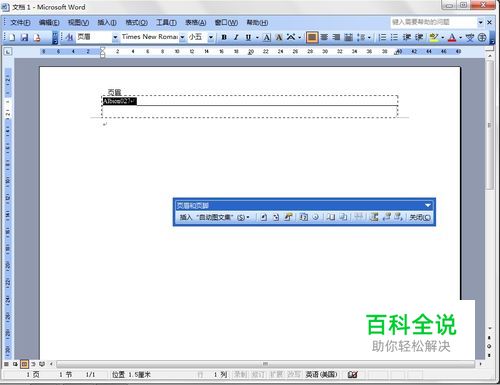This screenshot has height=385, width=500.
Task: Click the spelling status book icon
Action: pyautogui.click(x=352, y=375)
